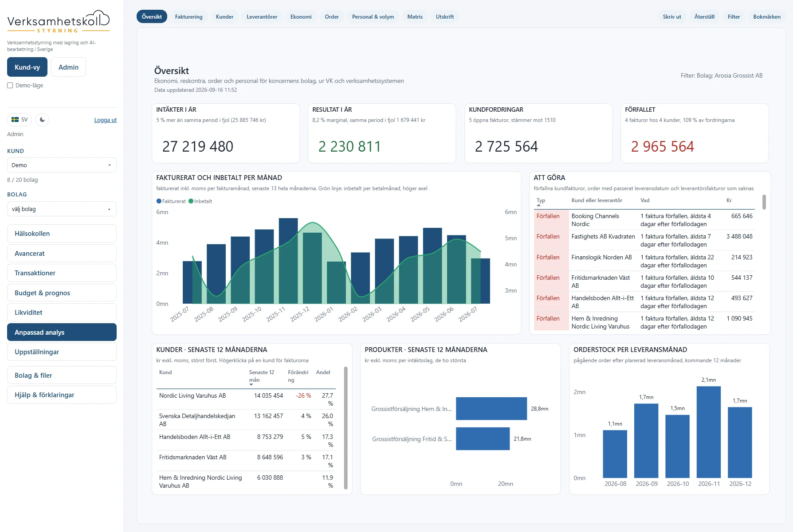Sort by the Typ column arrow
Image resolution: width=793 pixels, height=532 pixels.
click(x=539, y=205)
